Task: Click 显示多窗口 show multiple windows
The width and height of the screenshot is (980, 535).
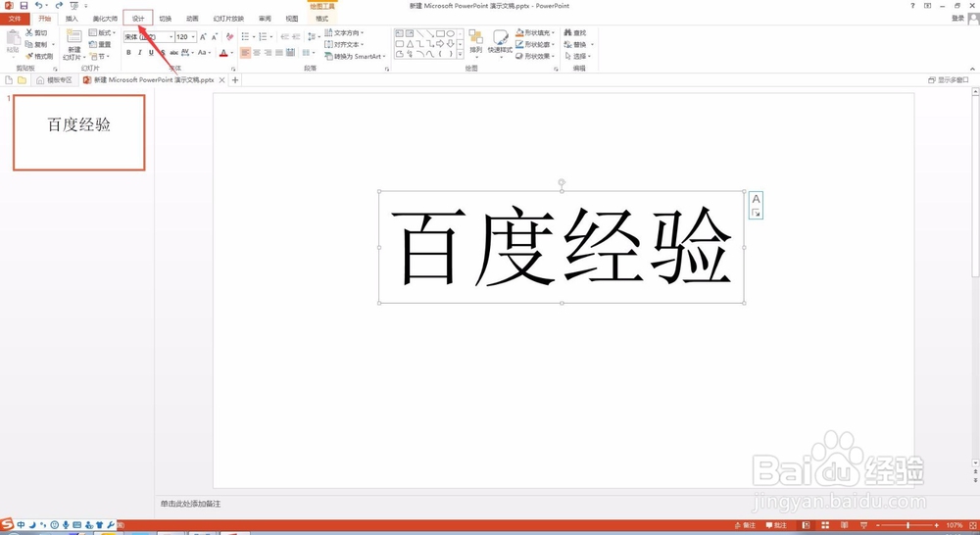Action: [x=948, y=80]
